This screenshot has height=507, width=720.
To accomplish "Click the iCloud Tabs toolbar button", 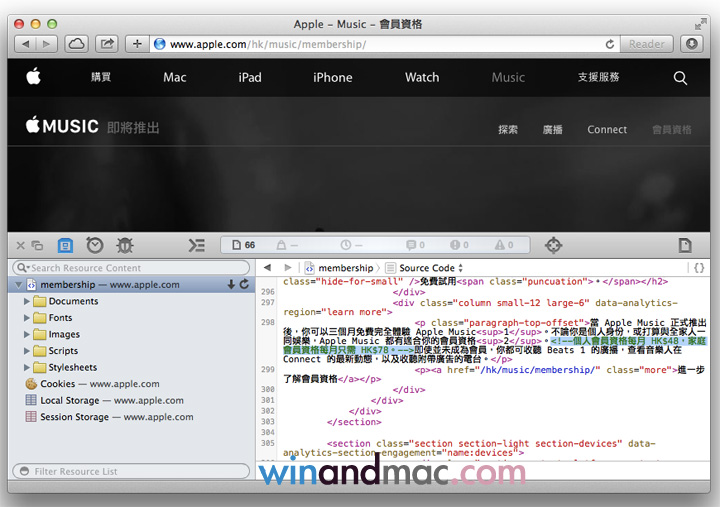I will (77, 44).
